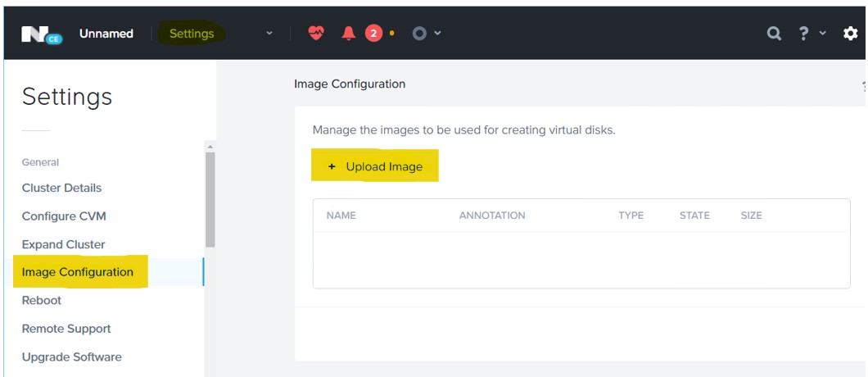Open alerts via the bell icon
Image resolution: width=868 pixels, height=377 pixels.
tap(349, 34)
